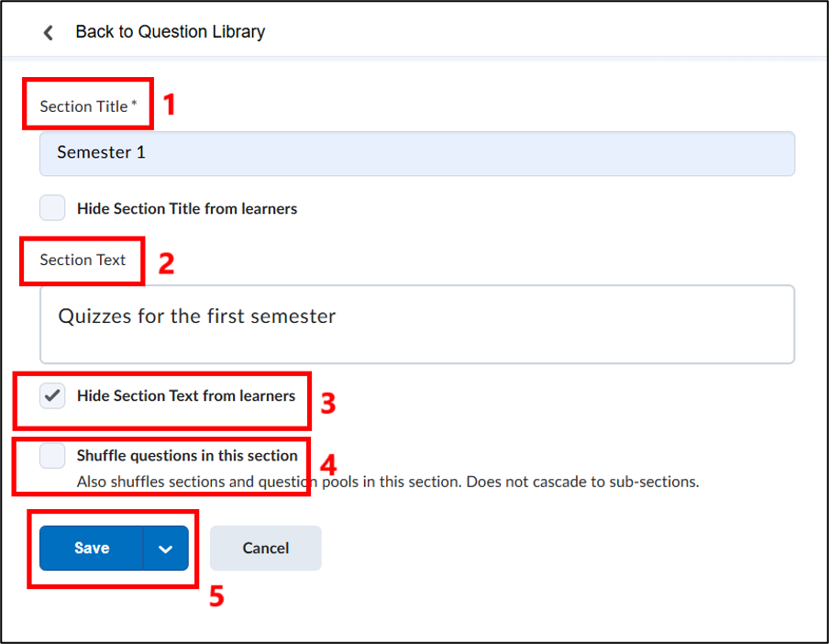Image resolution: width=829 pixels, height=644 pixels.
Task: Click the Section Title label text
Action: pyautogui.click(x=88, y=106)
